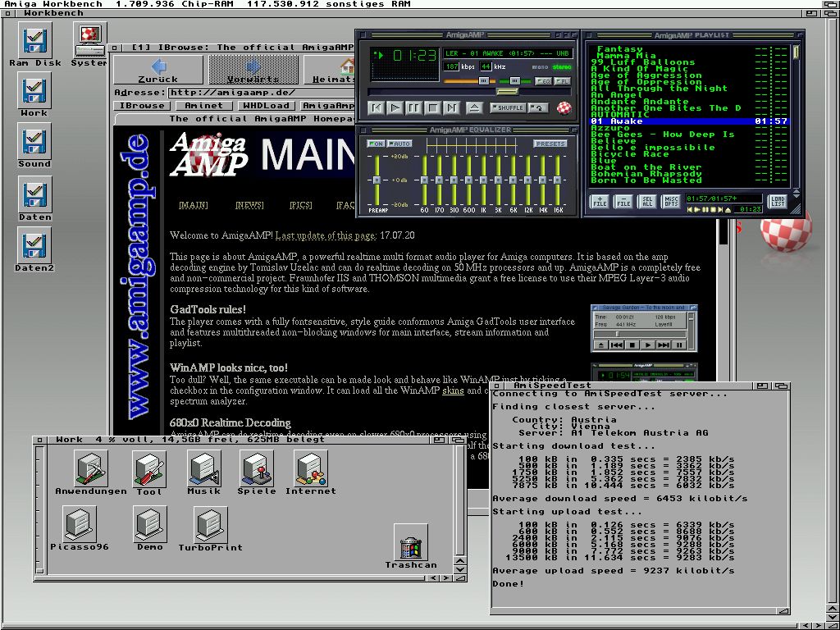Open the Sound disk icon
Image resolution: width=840 pixels, height=630 pixels.
point(34,141)
